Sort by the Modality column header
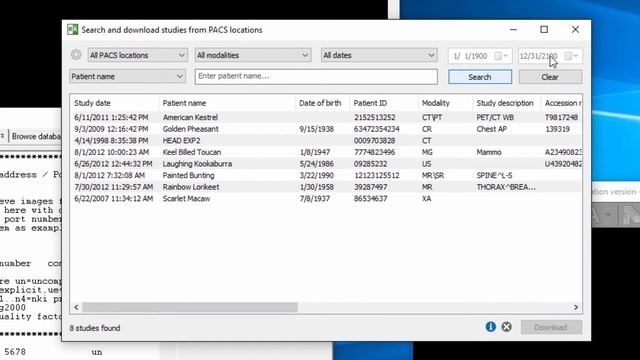 (445, 103)
